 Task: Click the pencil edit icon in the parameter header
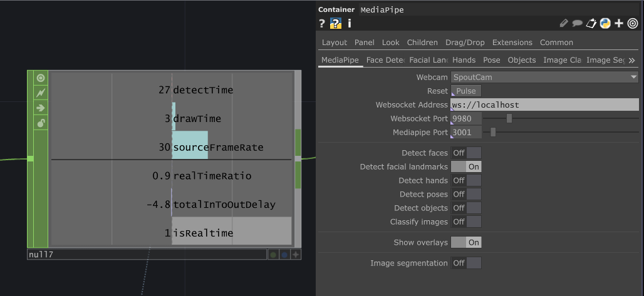pos(564,23)
